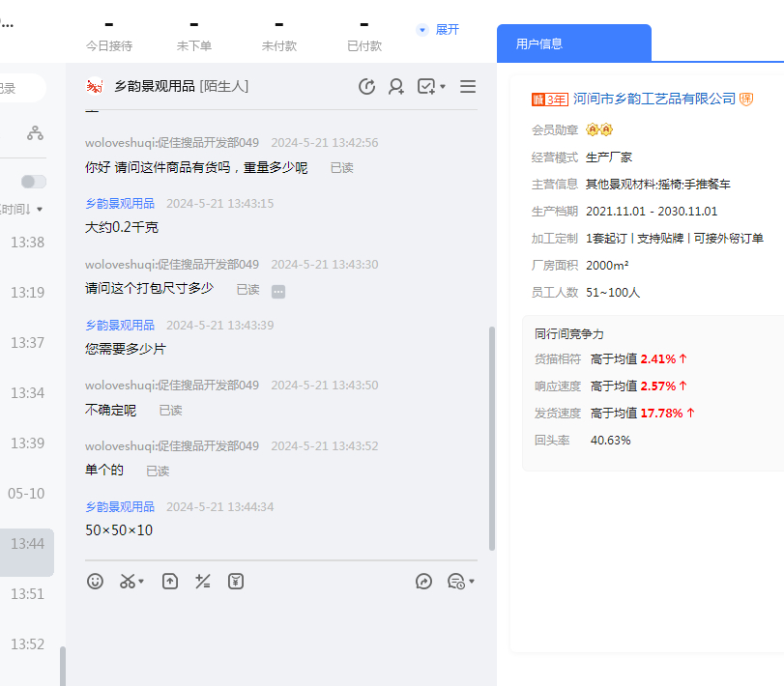This screenshot has height=686, width=784.
Task: Click sender name 乡韵景观用品 above 50×50×10
Action: pyautogui.click(x=120, y=506)
